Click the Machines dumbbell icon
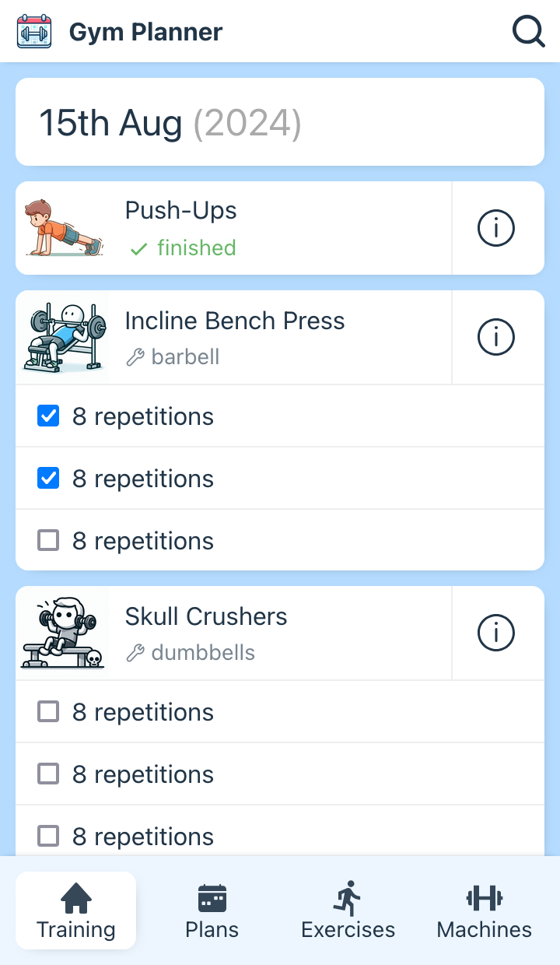Image resolution: width=560 pixels, height=965 pixels. 484,899
